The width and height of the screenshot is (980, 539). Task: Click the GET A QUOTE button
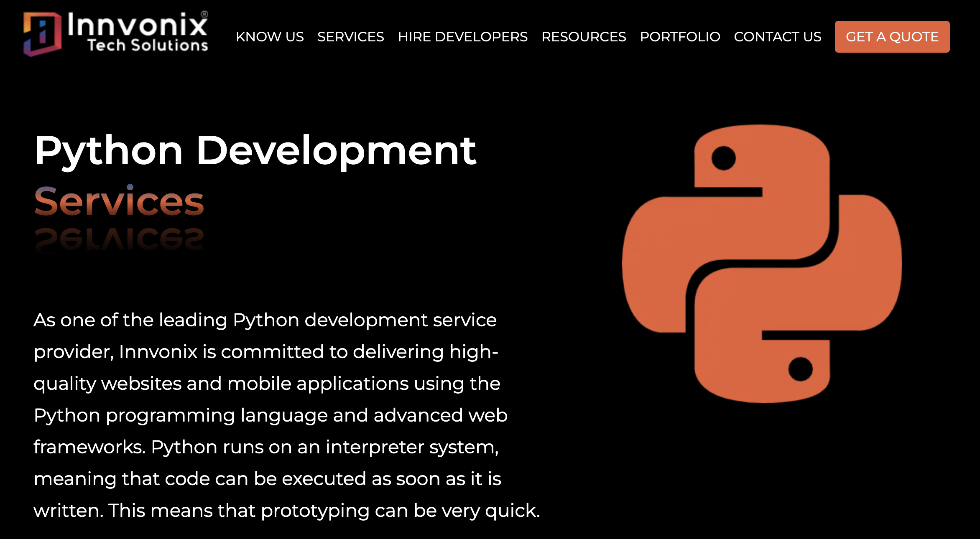pyautogui.click(x=892, y=37)
